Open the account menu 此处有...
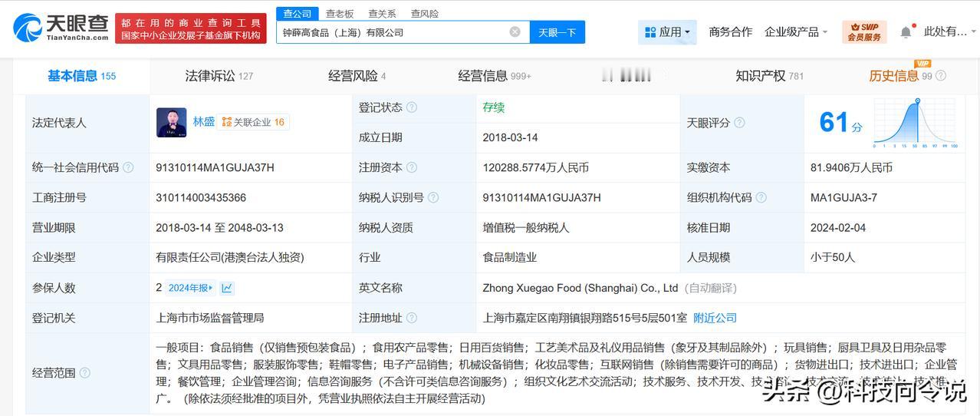Viewport: 980px width, 416px height. tap(950, 31)
